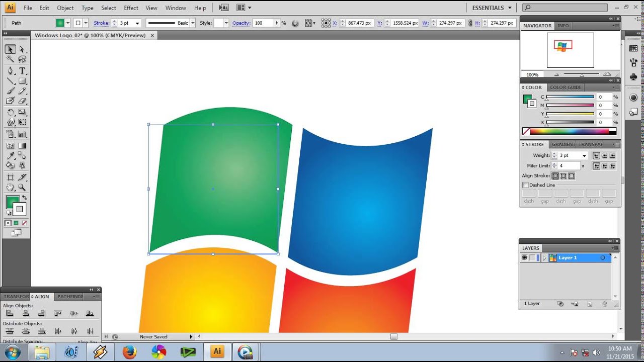Open the File menu
644x362 pixels.
[28, 8]
